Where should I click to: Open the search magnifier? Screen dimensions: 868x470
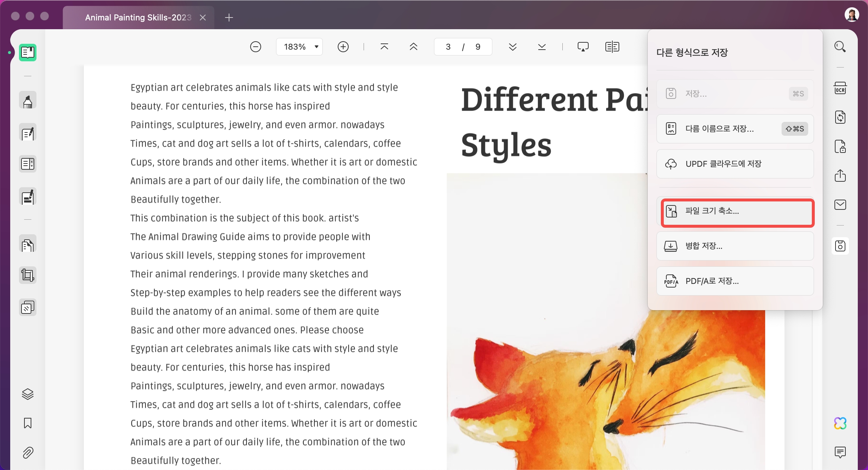(x=840, y=47)
